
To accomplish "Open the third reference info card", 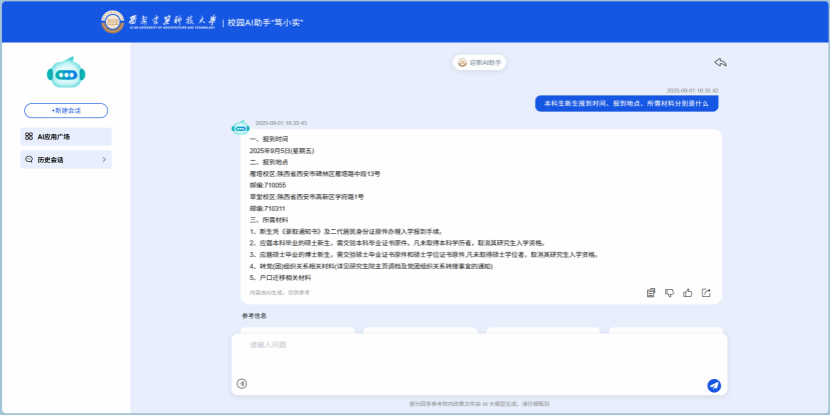I will point(543,329).
